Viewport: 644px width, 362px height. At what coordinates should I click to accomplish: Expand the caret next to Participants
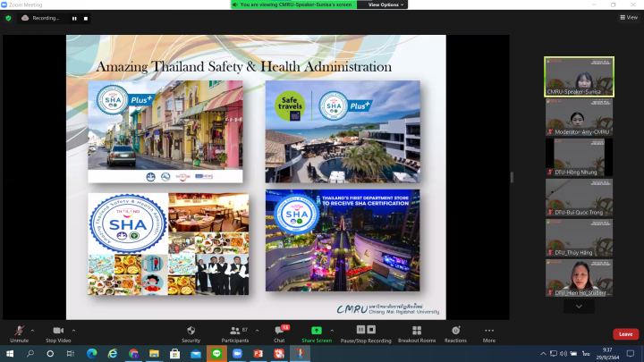[257, 331]
